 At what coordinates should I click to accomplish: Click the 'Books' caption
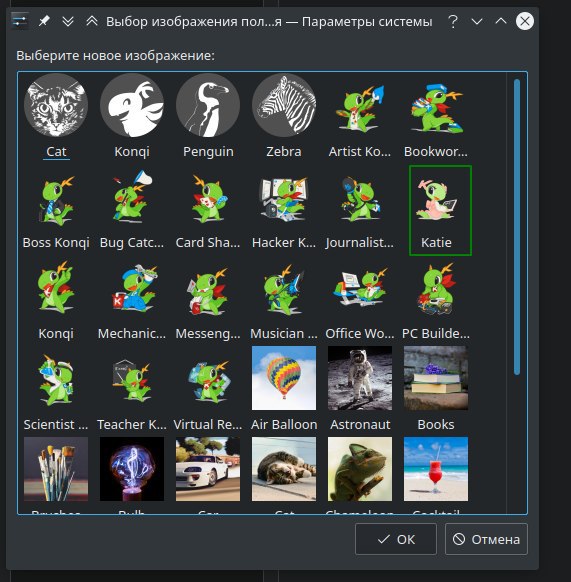click(x=436, y=424)
